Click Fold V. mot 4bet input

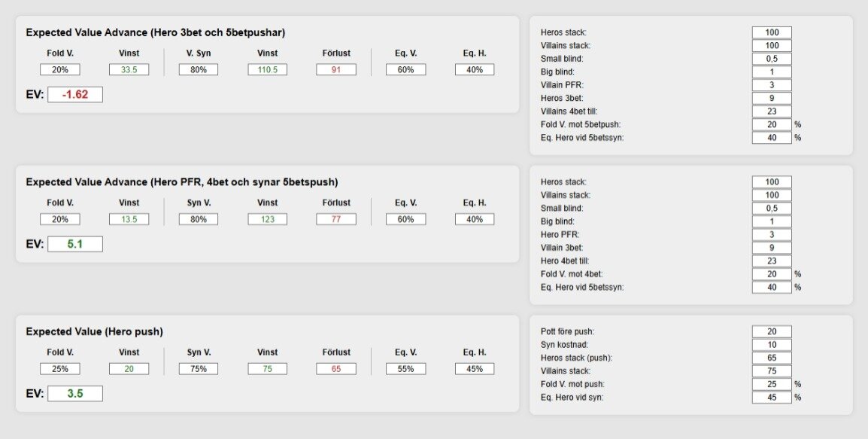click(772, 274)
